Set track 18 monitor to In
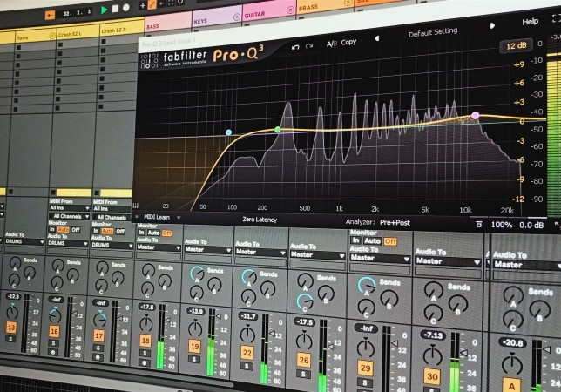 pyautogui.click(x=141, y=232)
